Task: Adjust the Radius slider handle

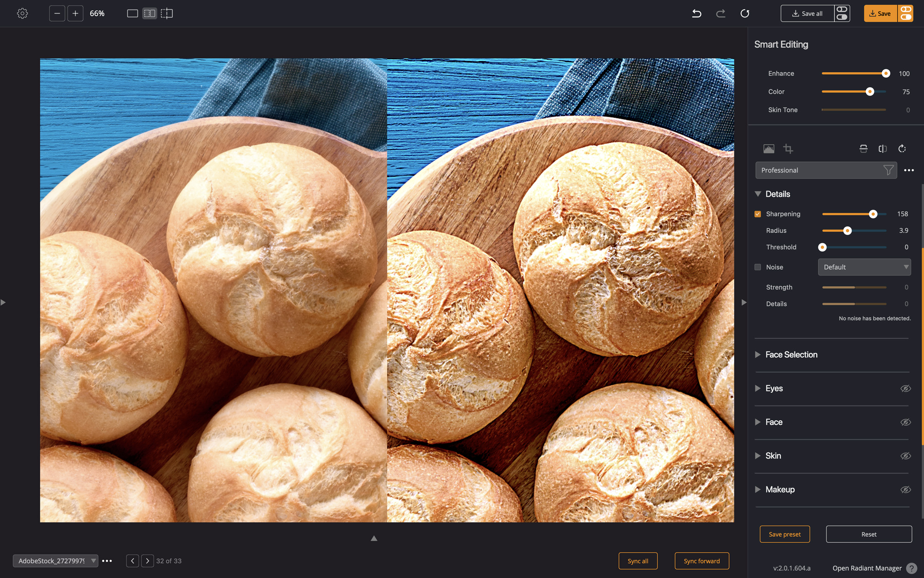Action: [x=847, y=231]
